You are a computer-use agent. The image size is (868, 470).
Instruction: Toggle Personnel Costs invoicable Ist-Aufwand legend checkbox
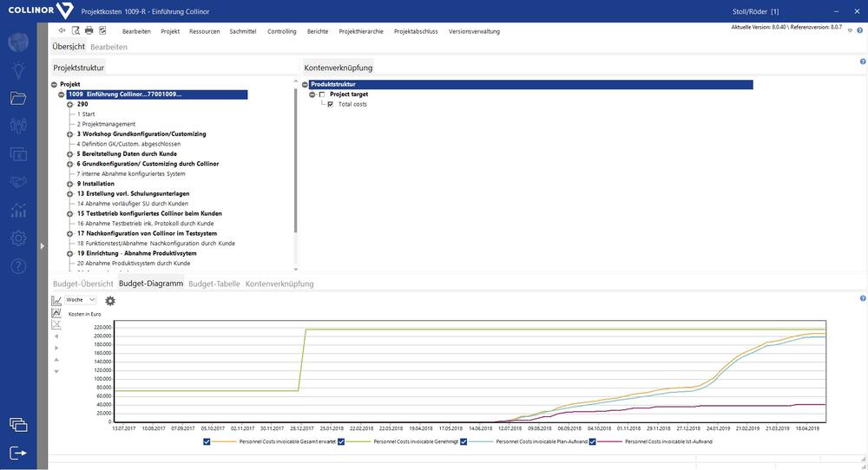coord(594,441)
